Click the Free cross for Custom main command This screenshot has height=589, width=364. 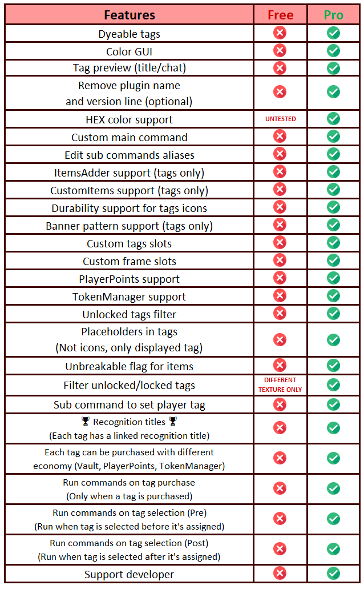(x=280, y=137)
